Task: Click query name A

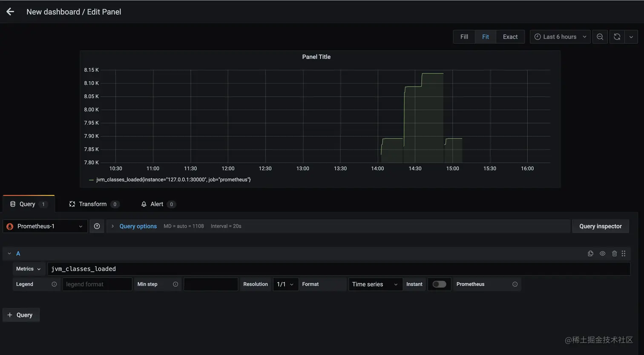Action: (x=18, y=253)
